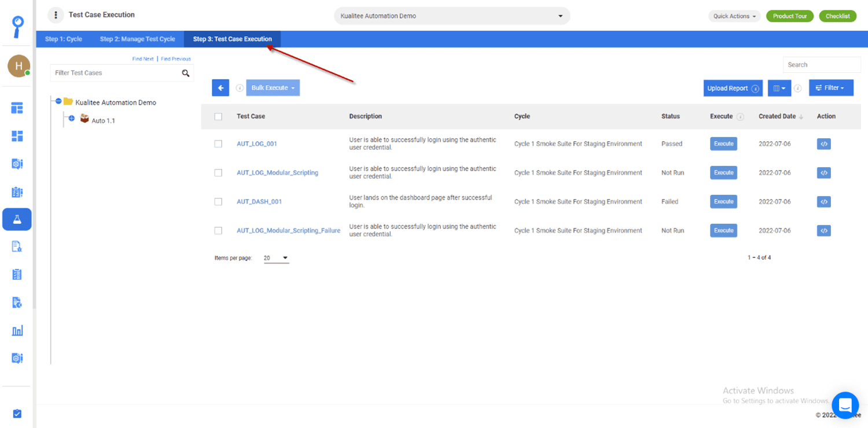Click the Upload Report button

(733, 88)
